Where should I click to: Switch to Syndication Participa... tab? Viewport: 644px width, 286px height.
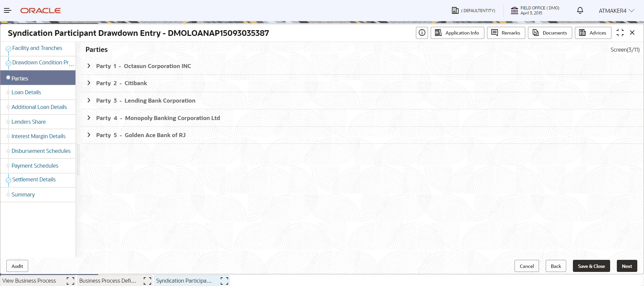point(184,281)
